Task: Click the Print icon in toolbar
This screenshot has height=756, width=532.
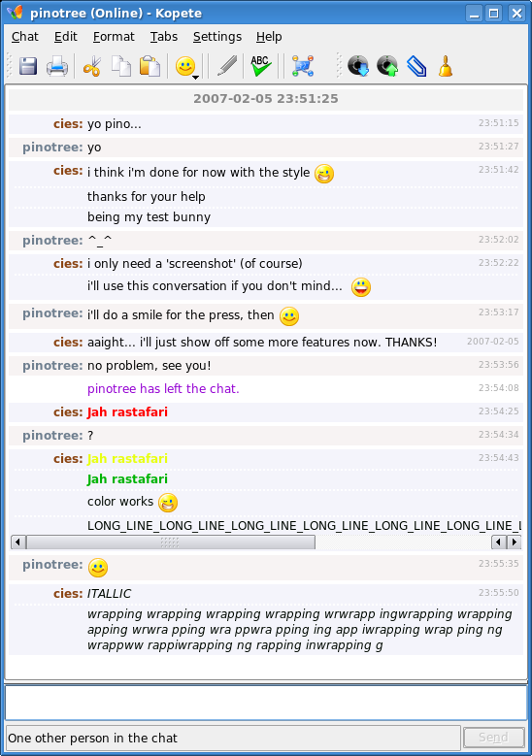Action: (x=57, y=66)
